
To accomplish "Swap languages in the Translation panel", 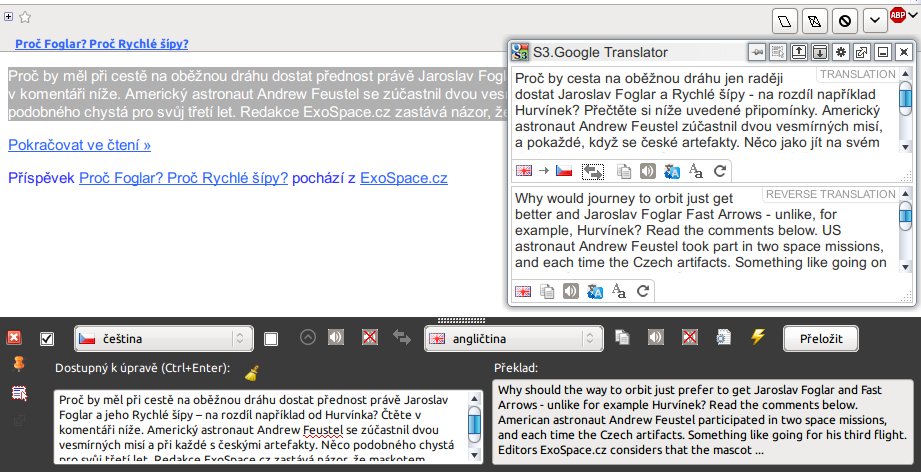I will (x=593, y=171).
